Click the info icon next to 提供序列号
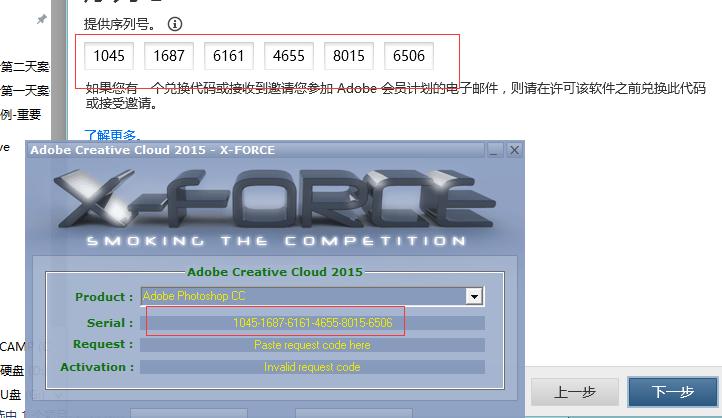The width and height of the screenshot is (722, 418). point(175,24)
